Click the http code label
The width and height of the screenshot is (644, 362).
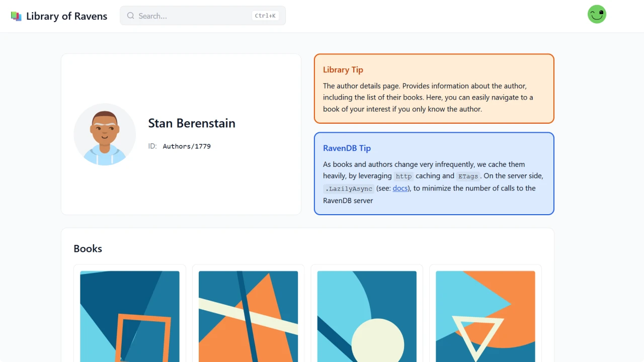(x=404, y=176)
